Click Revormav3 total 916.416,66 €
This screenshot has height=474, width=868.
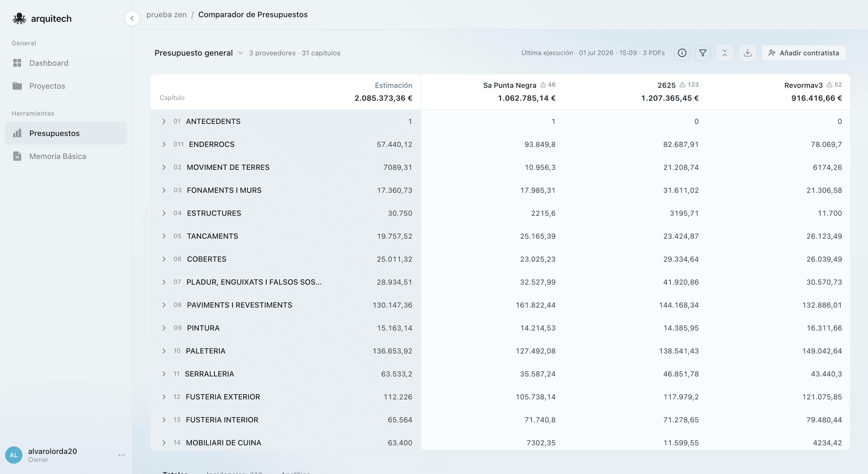point(817,98)
